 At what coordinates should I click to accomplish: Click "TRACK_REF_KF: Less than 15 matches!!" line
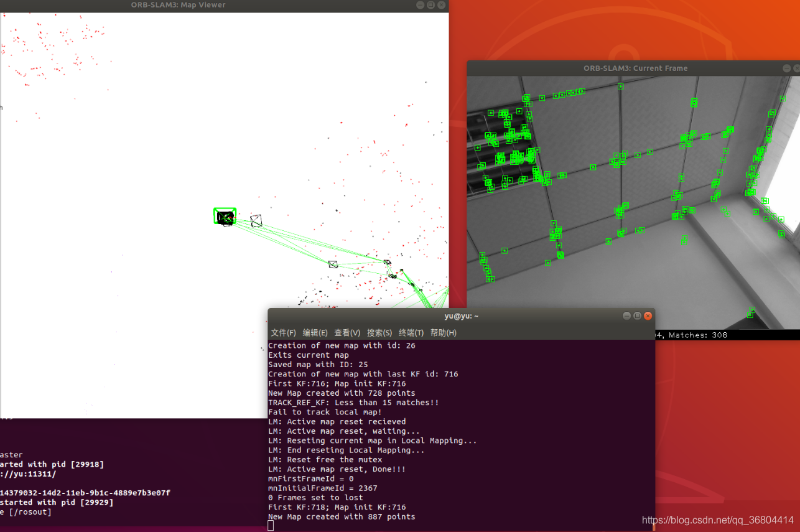coord(353,403)
